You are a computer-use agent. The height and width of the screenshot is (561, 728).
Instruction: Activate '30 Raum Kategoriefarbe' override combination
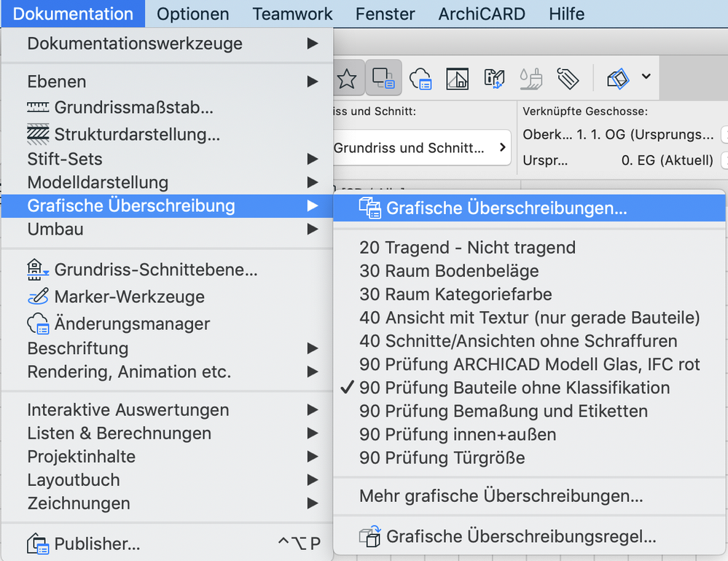coord(455,294)
